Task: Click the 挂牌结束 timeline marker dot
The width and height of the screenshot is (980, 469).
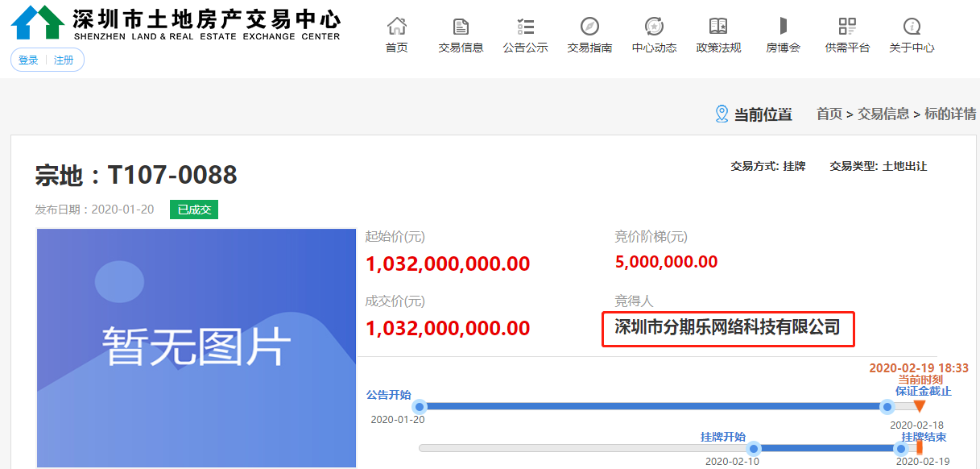Action: [901, 448]
